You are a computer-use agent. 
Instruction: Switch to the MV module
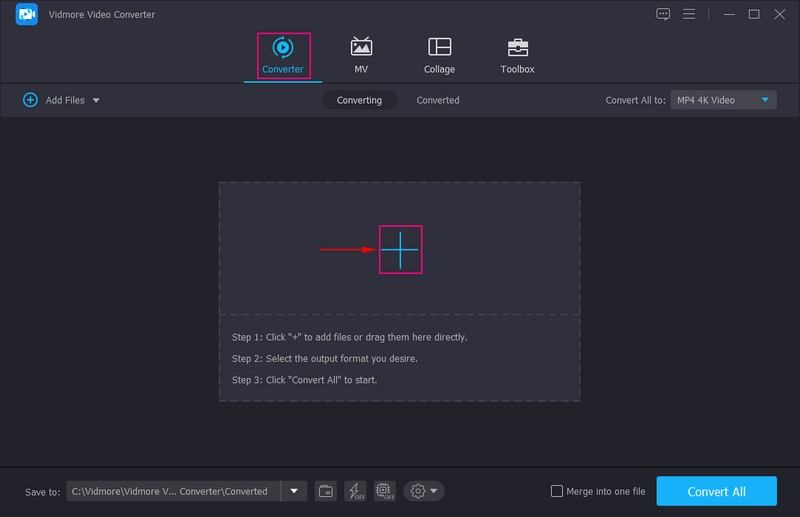click(361, 55)
